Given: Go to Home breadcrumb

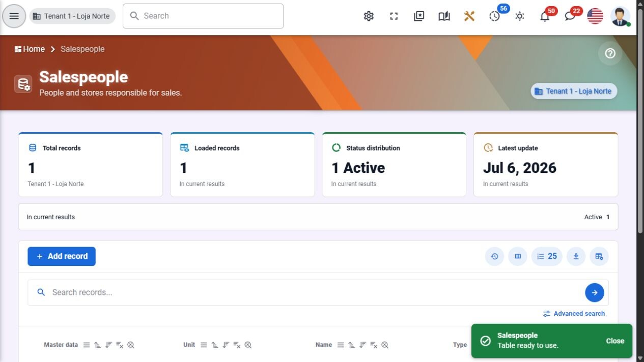Looking at the screenshot, I should tap(30, 49).
